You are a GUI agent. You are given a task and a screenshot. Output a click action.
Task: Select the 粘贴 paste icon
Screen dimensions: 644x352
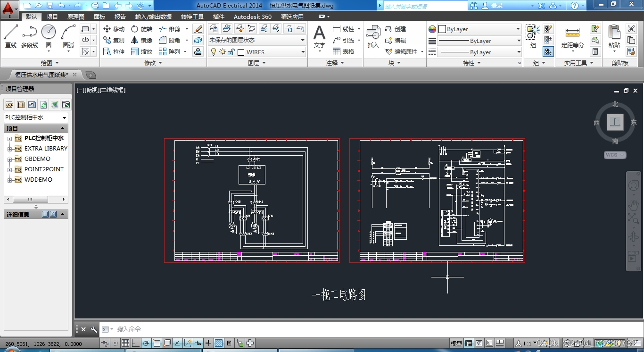(614, 36)
